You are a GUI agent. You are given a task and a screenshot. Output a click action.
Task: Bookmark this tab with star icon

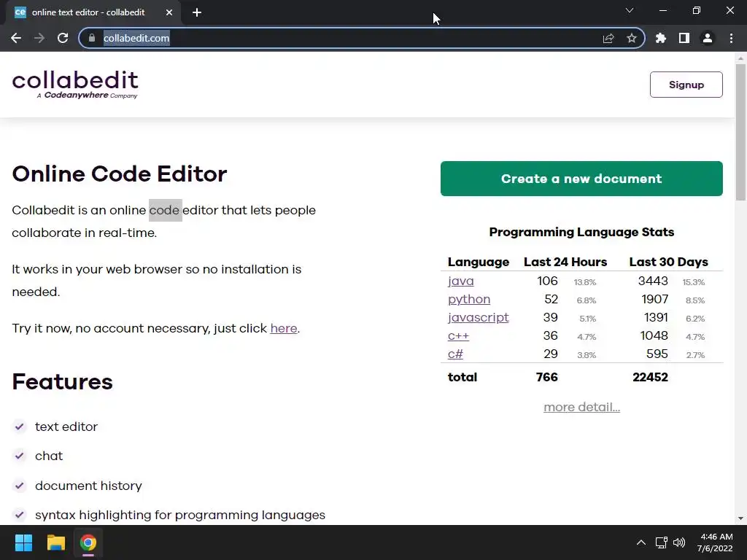(631, 38)
